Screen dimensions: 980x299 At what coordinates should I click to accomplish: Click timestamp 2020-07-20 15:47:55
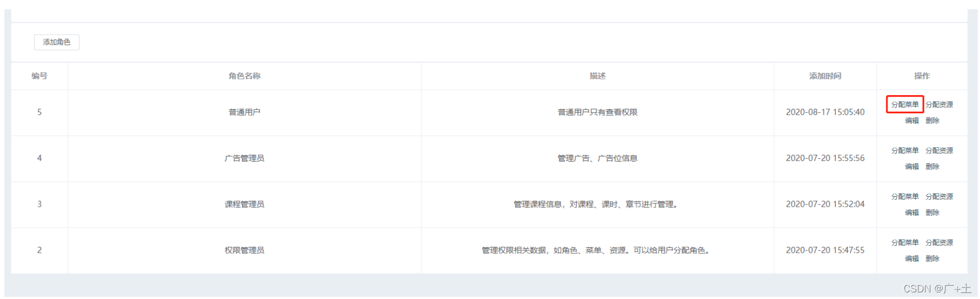[825, 251]
